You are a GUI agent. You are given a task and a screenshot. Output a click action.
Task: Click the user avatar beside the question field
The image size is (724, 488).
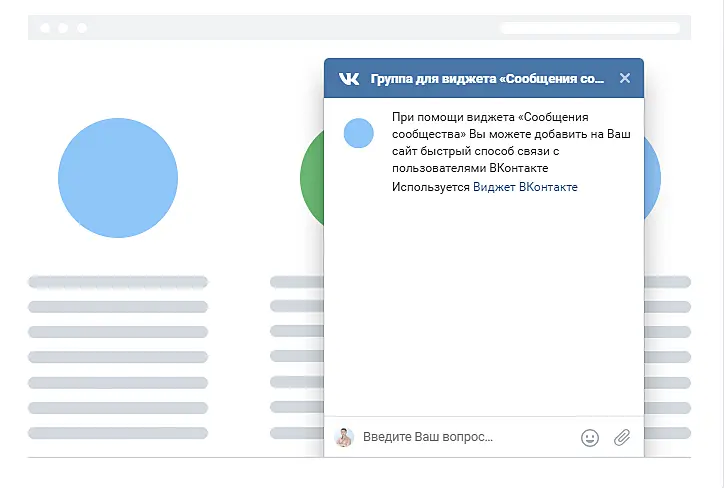tap(344, 437)
